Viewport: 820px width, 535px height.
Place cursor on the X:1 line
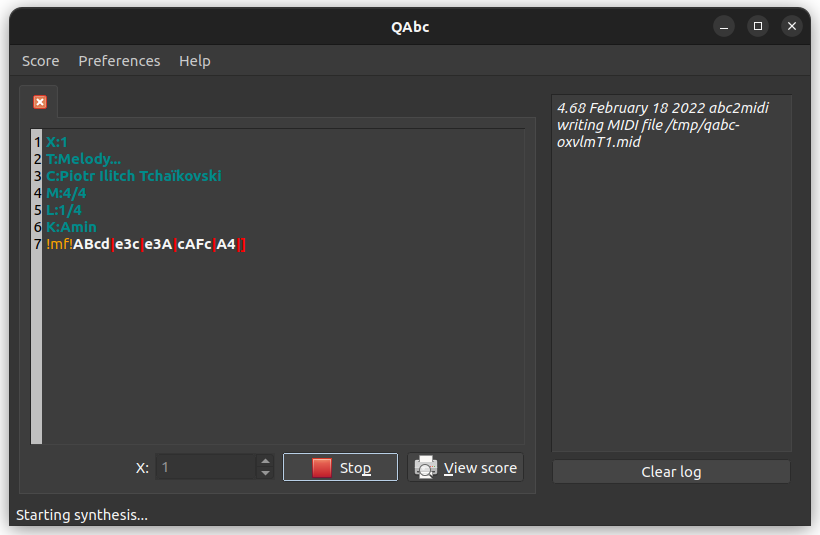click(x=57, y=142)
